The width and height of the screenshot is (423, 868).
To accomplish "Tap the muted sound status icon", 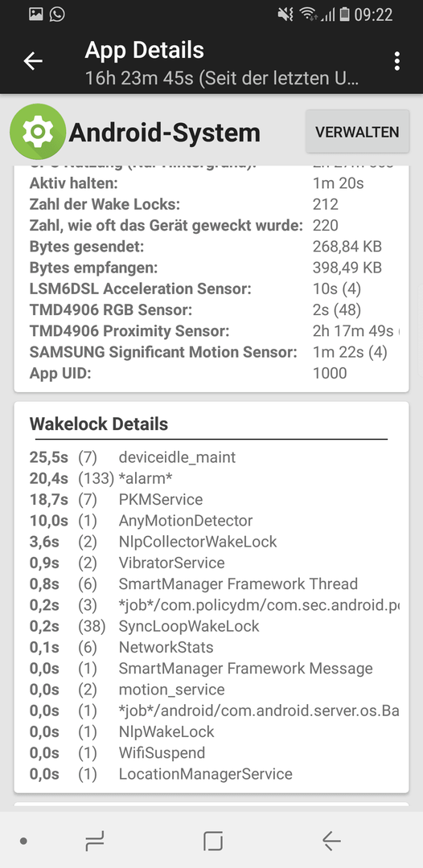I will [285, 14].
